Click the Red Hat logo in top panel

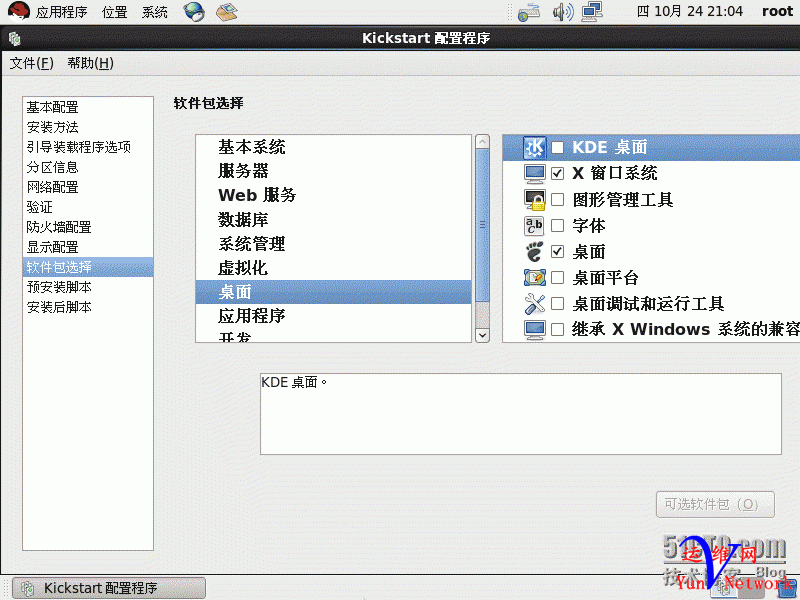click(18, 11)
